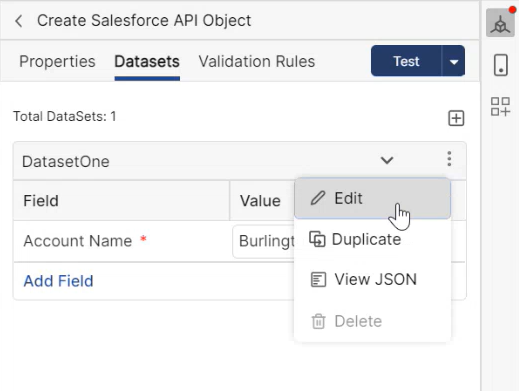Click the Total DataSets: 1 label
Viewport: 519px width, 391px height.
pyautogui.click(x=65, y=117)
